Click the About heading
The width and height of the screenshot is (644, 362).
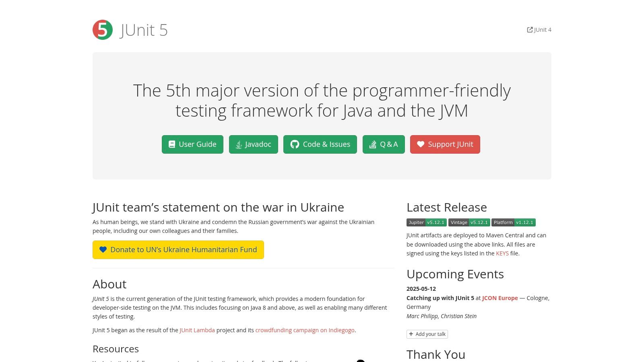tap(109, 284)
